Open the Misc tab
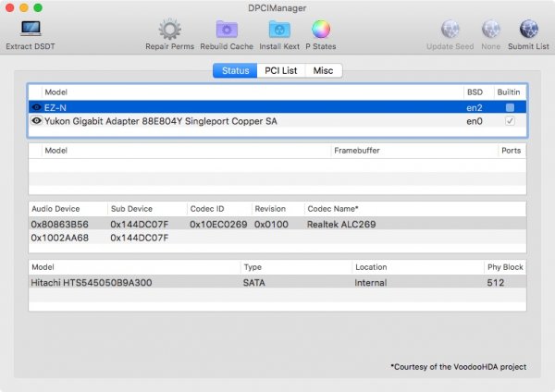 (x=323, y=71)
